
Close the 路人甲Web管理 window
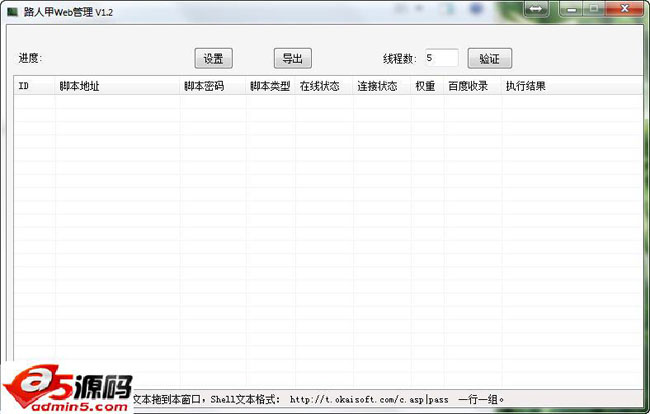(x=625, y=9)
